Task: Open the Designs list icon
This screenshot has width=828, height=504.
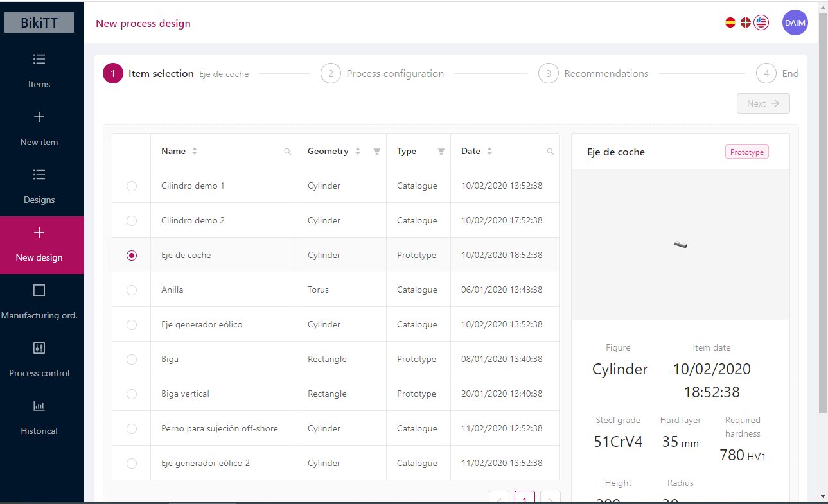Action: (x=39, y=175)
